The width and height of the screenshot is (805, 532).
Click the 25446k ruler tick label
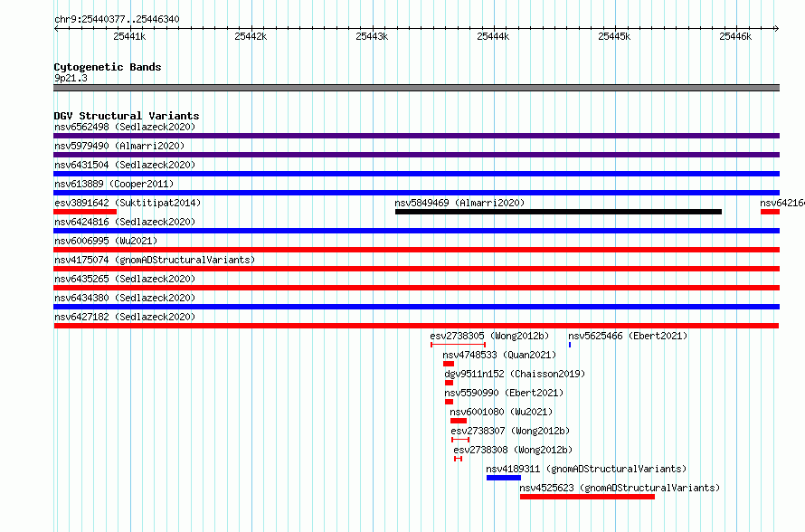pos(735,36)
